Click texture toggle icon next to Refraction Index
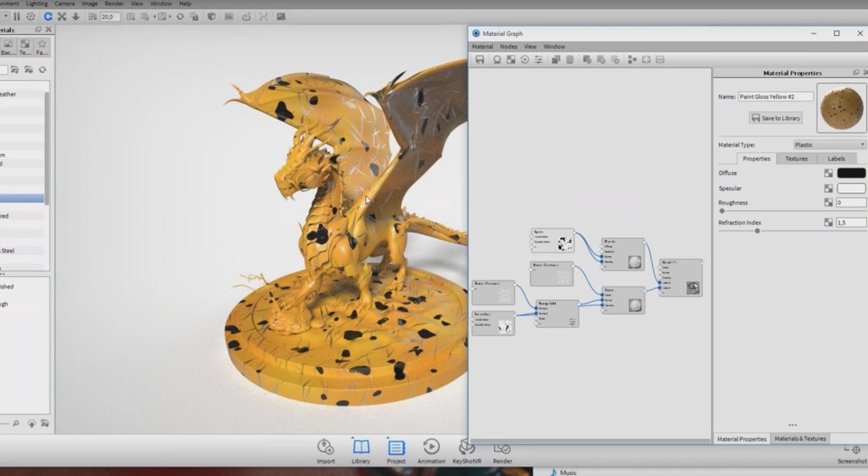This screenshot has height=476, width=868. (828, 222)
